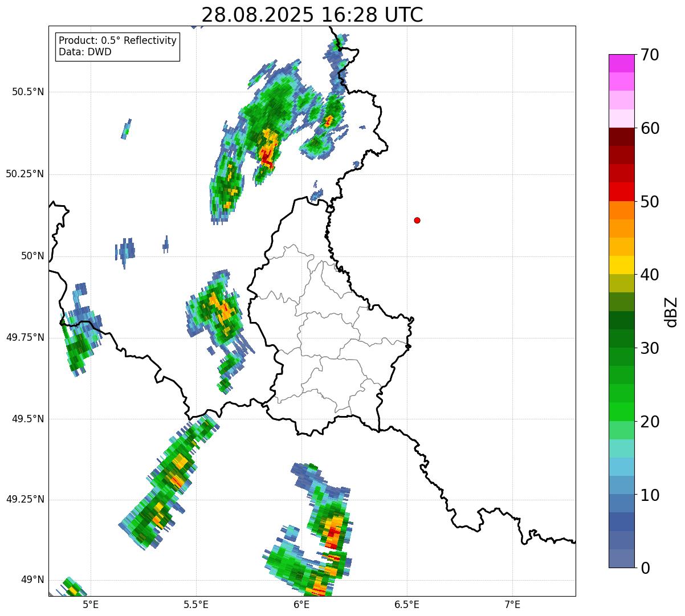685x616 pixels.
Task: Click the longitude label 6°E
Action: pos(302,604)
